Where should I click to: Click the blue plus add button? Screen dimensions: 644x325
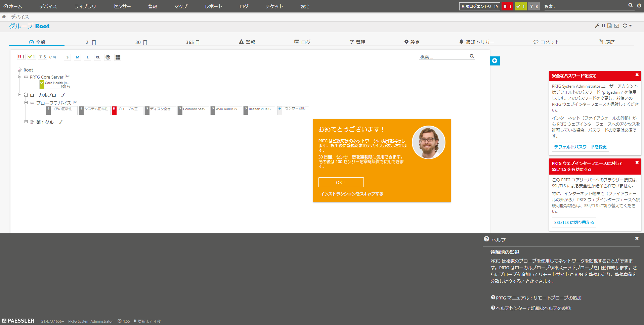[x=495, y=61]
